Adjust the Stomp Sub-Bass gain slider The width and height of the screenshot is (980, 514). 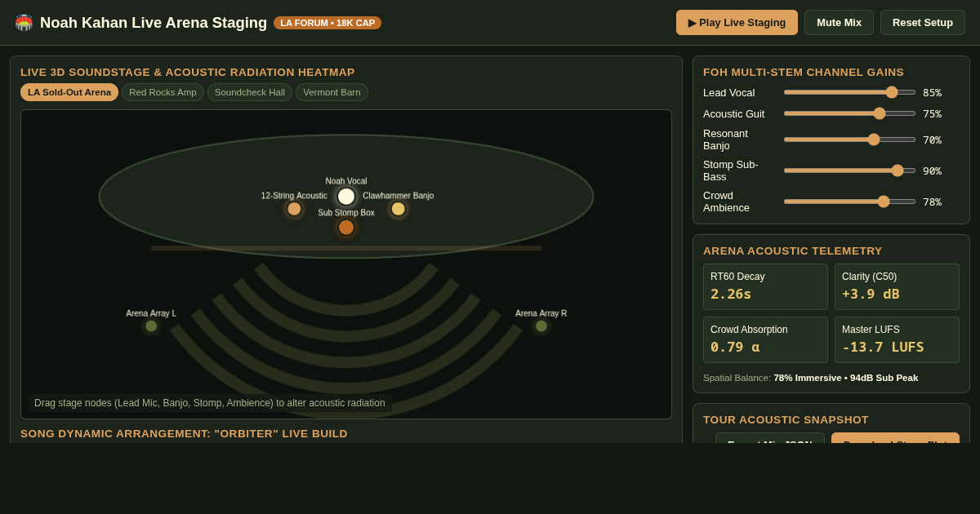tap(849, 171)
